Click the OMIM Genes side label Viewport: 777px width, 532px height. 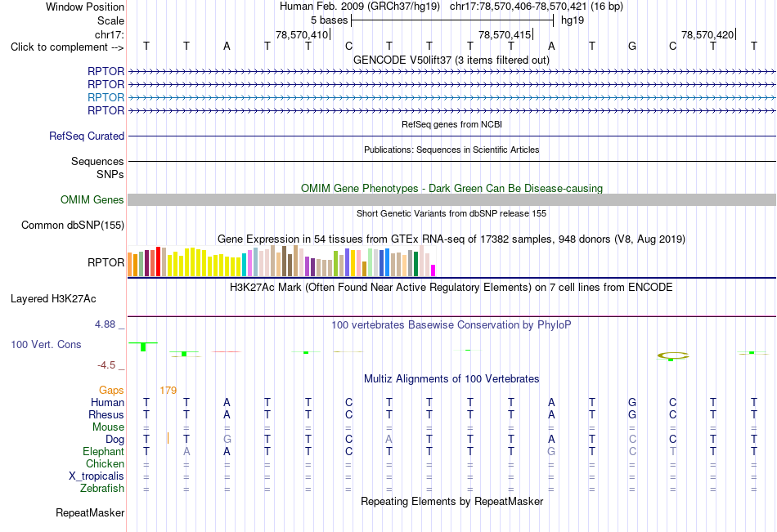pos(92,199)
